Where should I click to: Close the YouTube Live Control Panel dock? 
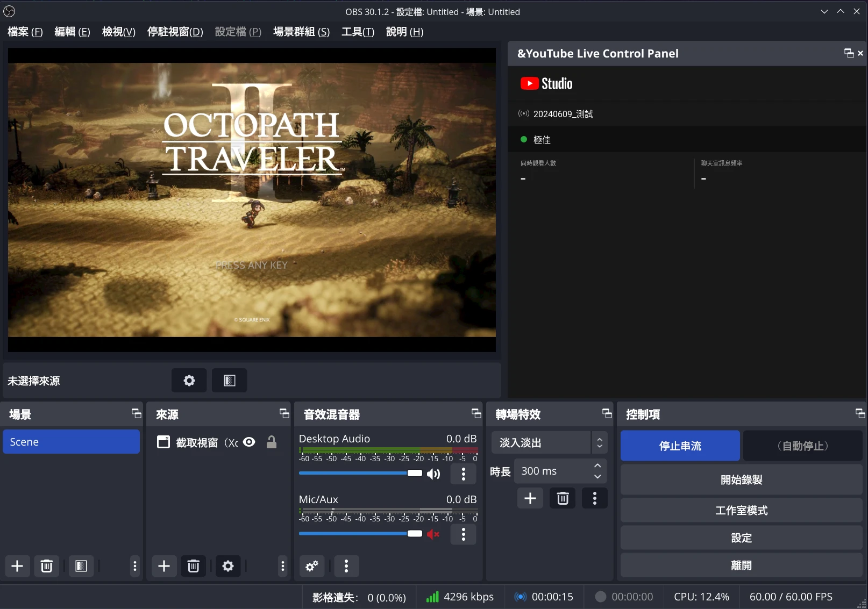coord(860,53)
